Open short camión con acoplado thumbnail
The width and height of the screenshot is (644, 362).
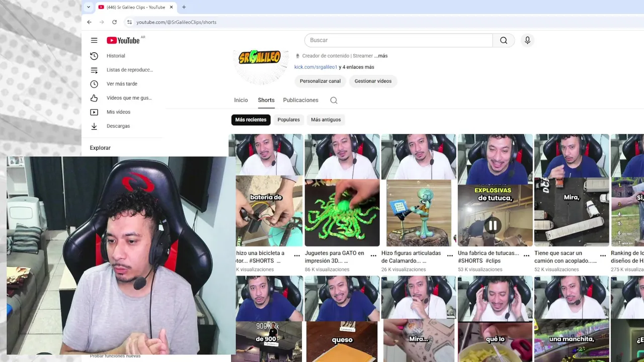click(572, 190)
